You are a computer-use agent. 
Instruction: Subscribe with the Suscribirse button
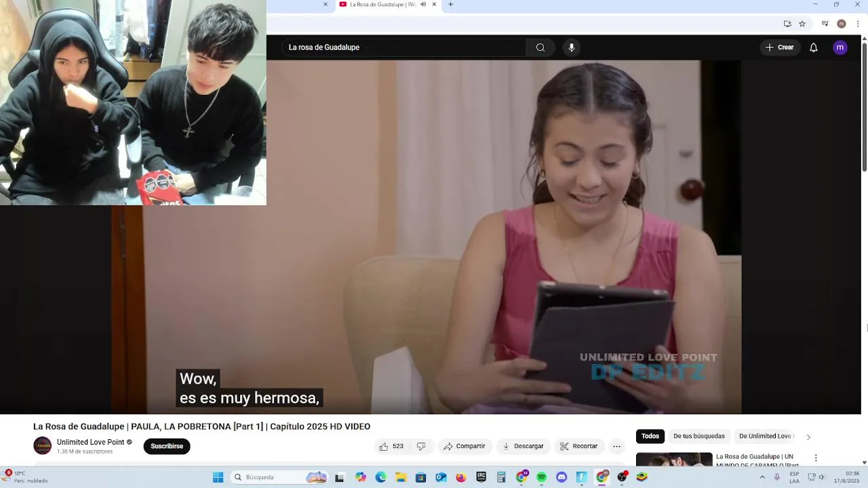(167, 446)
